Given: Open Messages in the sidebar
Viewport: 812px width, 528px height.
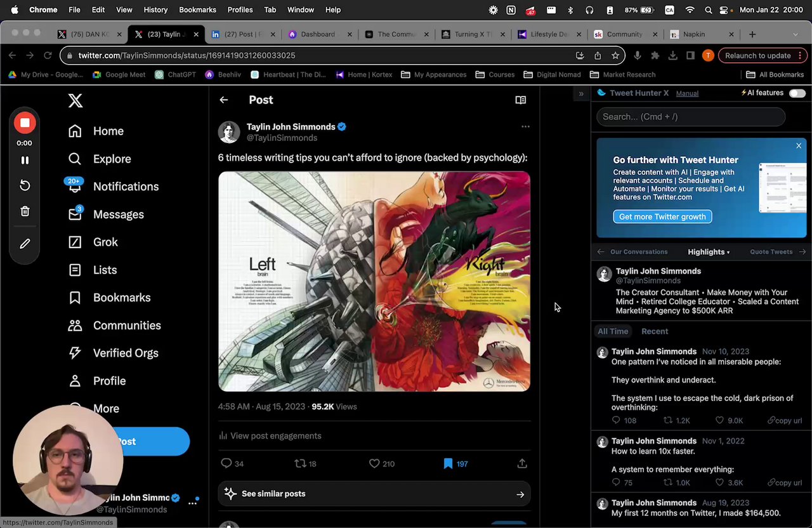Looking at the screenshot, I should [x=105, y=214].
